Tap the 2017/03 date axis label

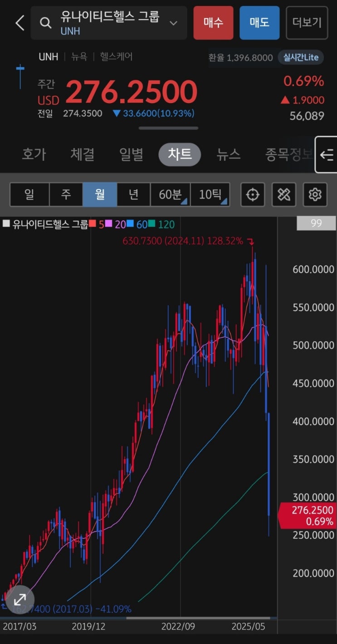click(x=20, y=626)
